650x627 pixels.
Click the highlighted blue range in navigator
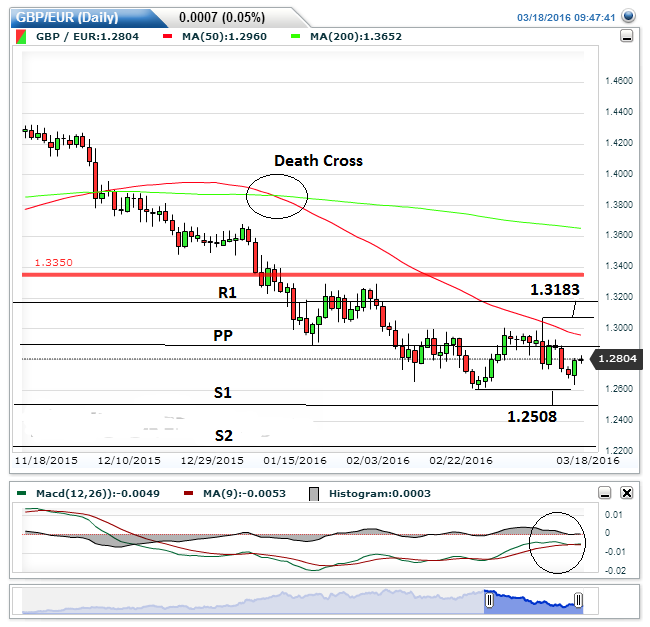click(533, 601)
